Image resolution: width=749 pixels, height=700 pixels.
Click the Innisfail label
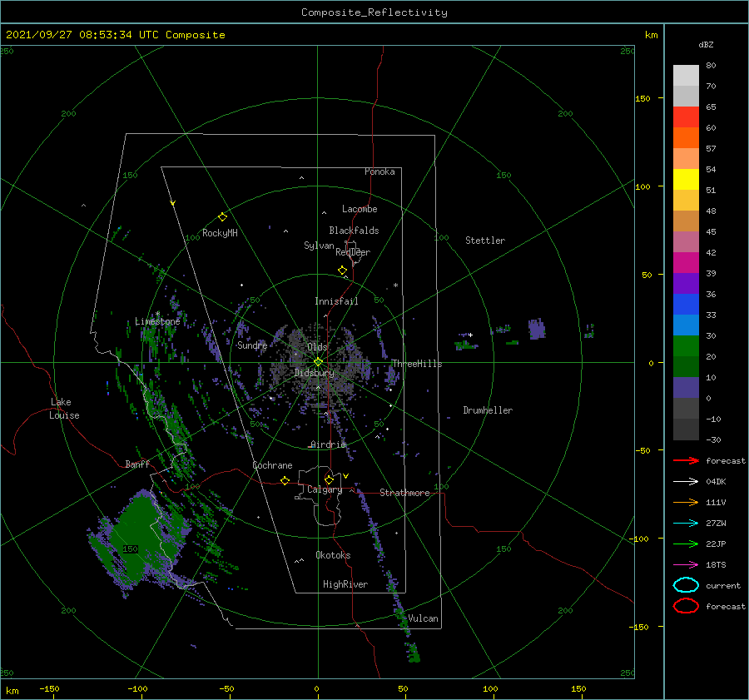pos(336,301)
